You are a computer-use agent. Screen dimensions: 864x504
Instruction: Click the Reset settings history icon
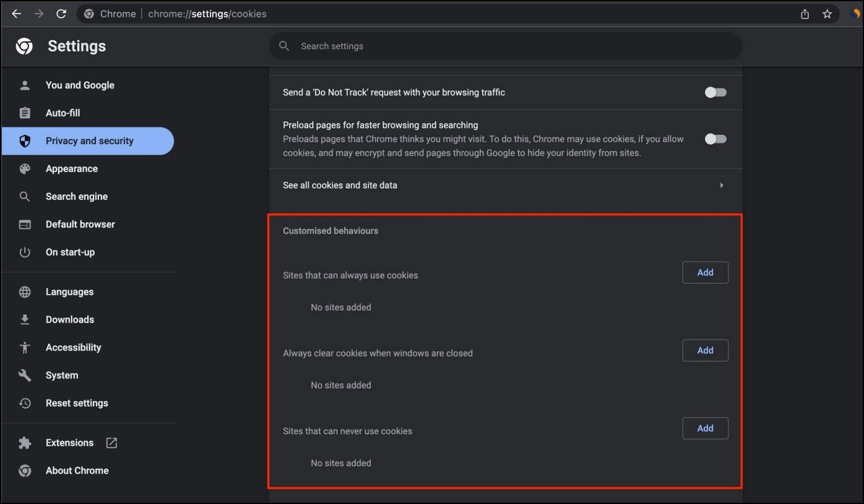point(25,403)
